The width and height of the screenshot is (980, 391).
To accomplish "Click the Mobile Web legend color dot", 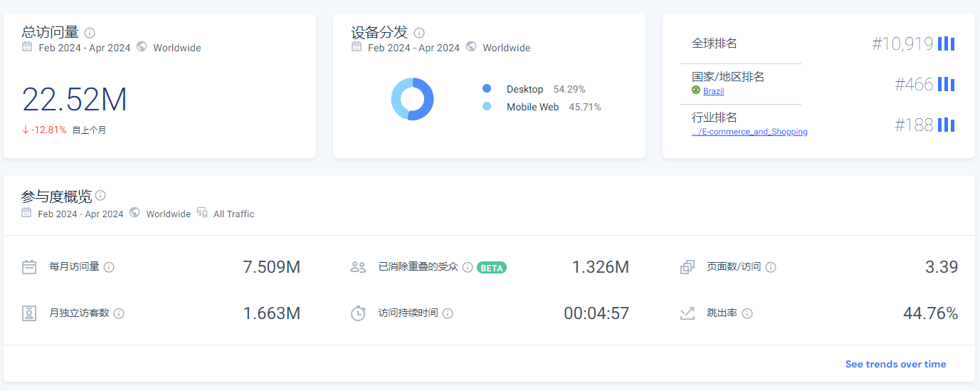I will pyautogui.click(x=487, y=106).
